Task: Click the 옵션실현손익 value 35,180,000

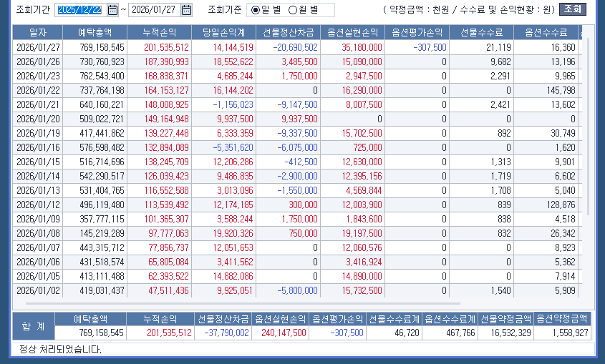Action: coord(362,47)
